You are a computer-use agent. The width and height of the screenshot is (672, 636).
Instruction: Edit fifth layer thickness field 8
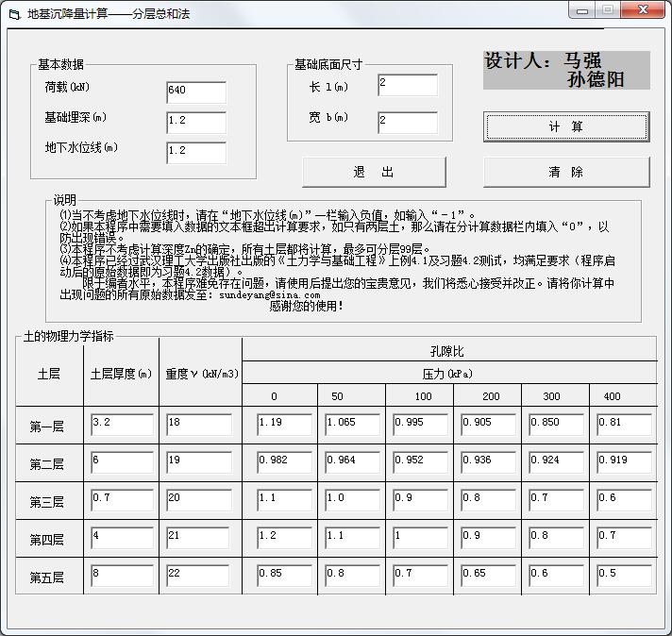pyautogui.click(x=122, y=576)
